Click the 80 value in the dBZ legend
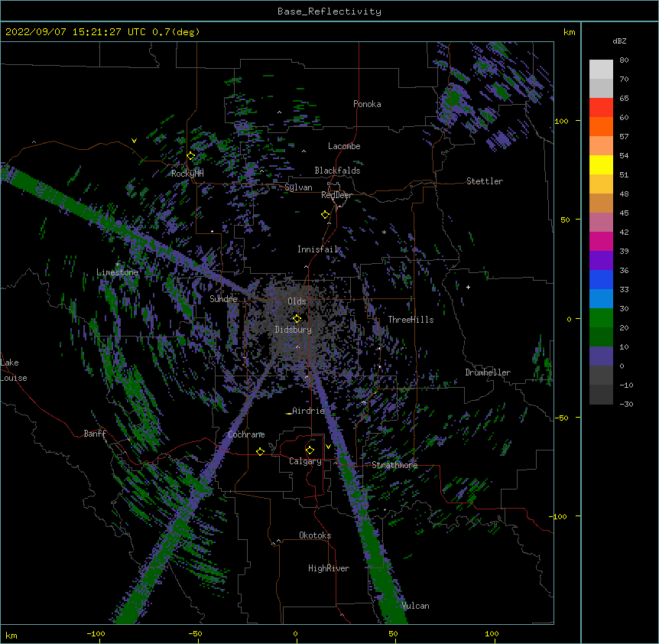 (x=624, y=60)
